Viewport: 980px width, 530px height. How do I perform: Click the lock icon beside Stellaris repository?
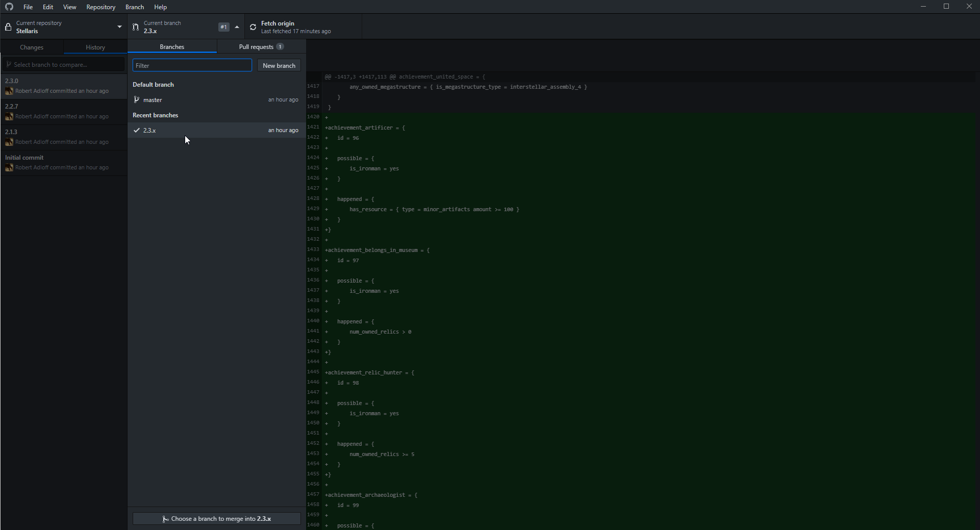(x=8, y=27)
